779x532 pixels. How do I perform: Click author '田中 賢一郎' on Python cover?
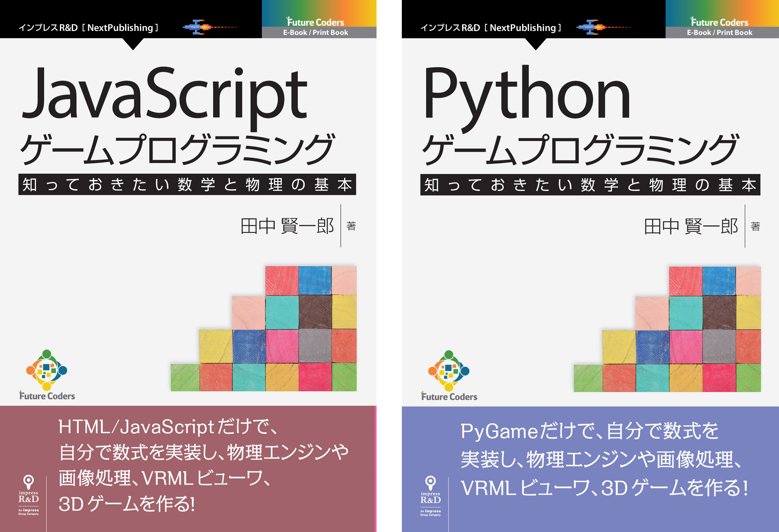(x=691, y=226)
